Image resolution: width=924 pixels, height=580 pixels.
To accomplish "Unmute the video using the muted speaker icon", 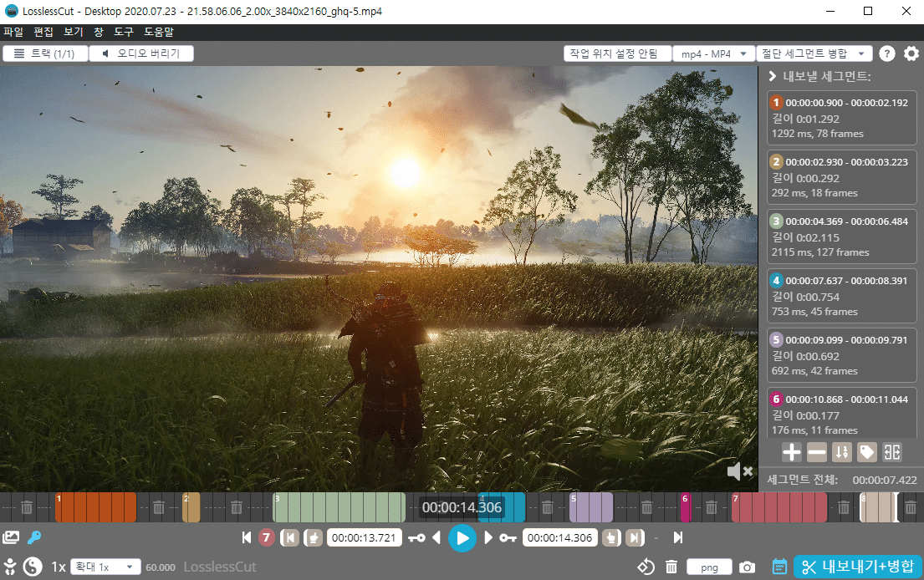I will [x=739, y=471].
